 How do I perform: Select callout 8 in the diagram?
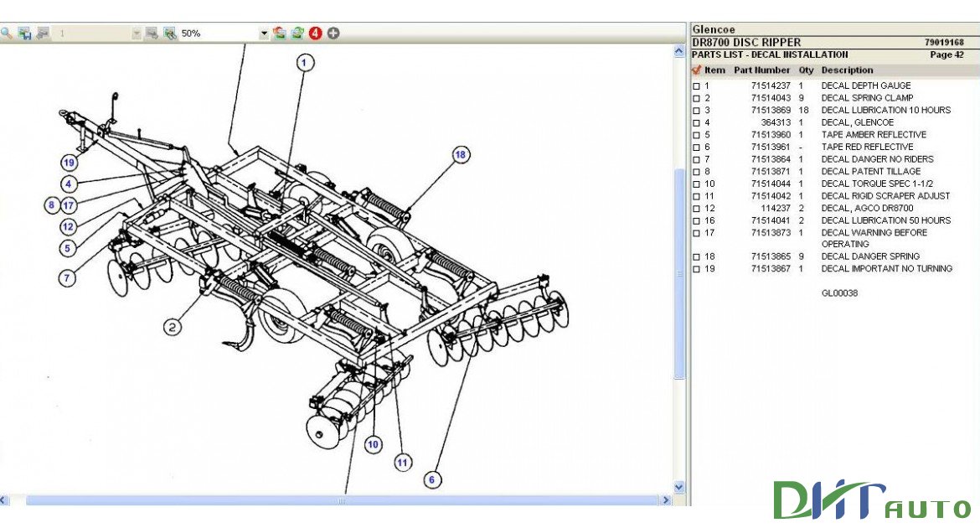click(x=52, y=204)
